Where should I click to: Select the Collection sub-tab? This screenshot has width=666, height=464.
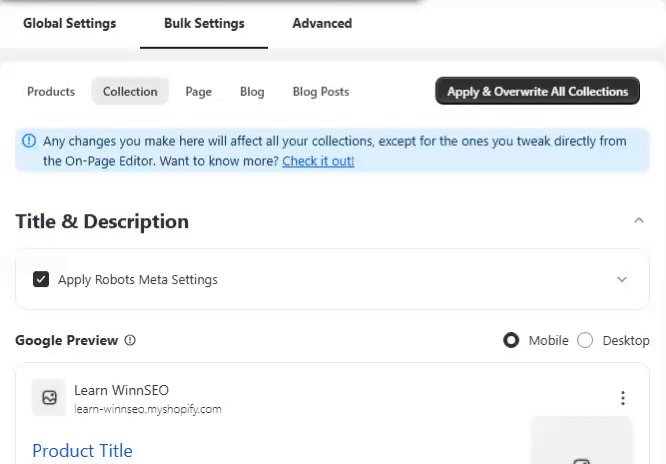pos(130,91)
